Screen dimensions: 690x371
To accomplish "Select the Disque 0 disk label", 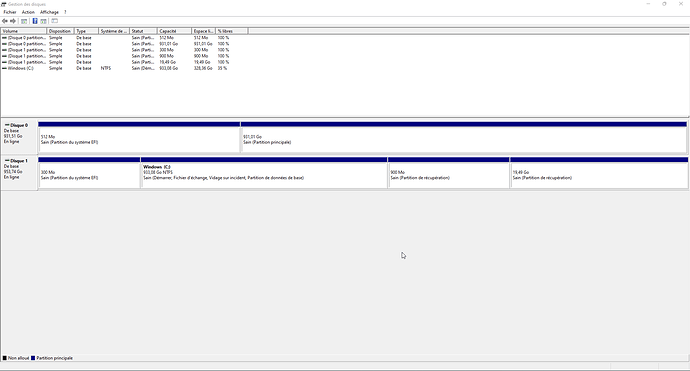I will tap(18, 125).
